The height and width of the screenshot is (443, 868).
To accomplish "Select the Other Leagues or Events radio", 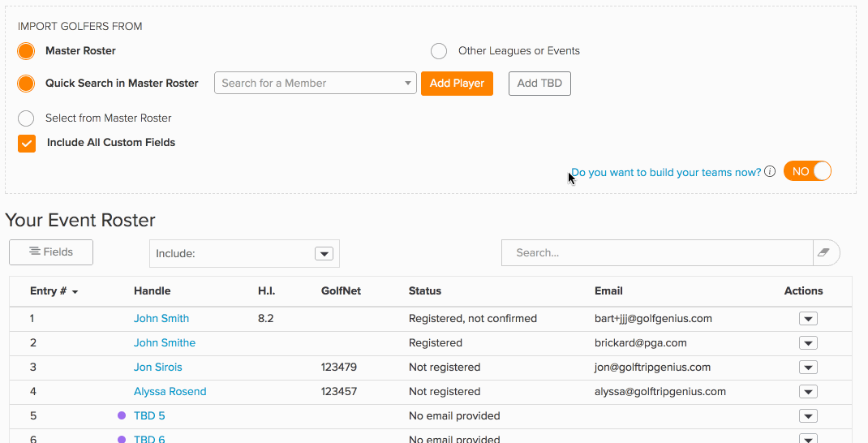I will [x=439, y=51].
